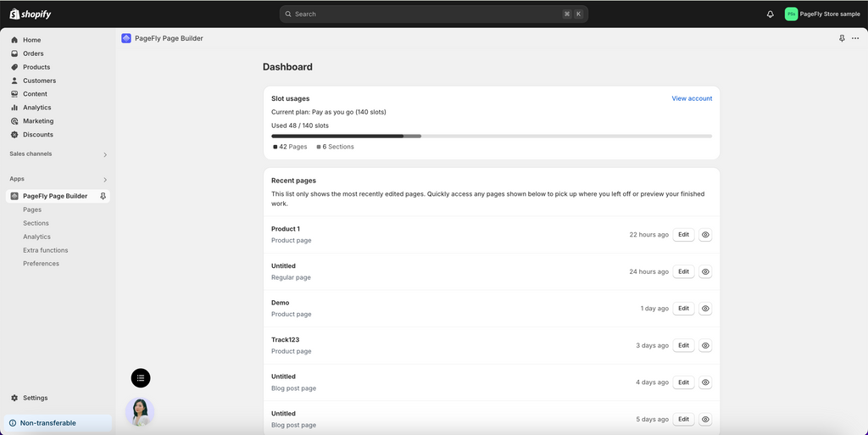Click the Product 1 page title

(286, 229)
